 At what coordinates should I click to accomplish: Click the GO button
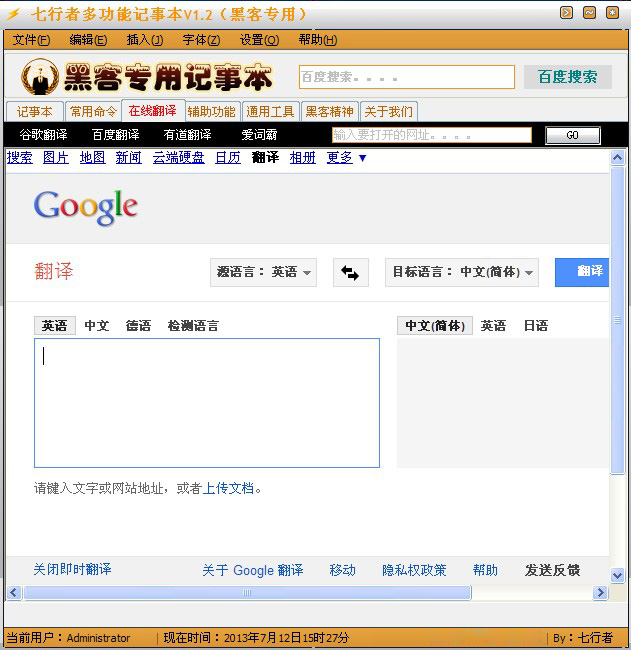coord(573,136)
